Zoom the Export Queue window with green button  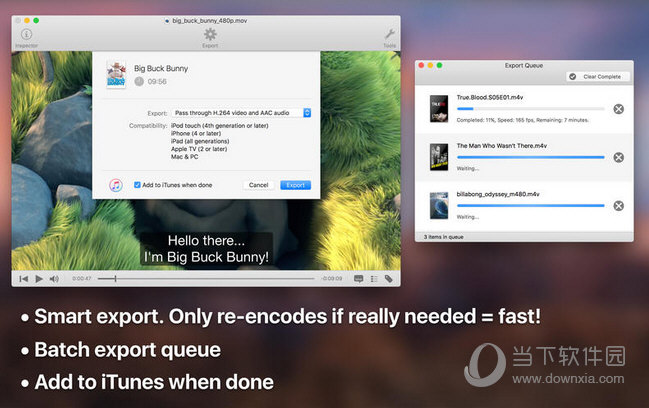tap(439, 65)
